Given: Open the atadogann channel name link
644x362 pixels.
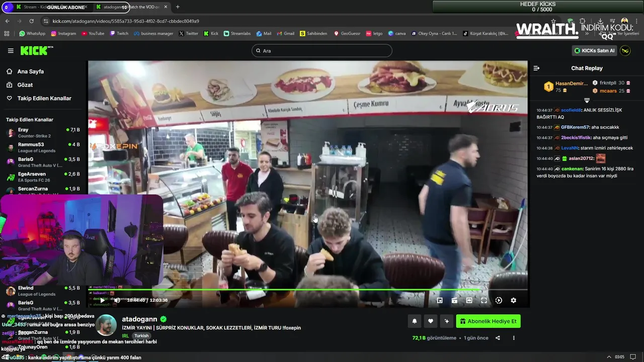Looking at the screenshot, I should click(x=140, y=319).
